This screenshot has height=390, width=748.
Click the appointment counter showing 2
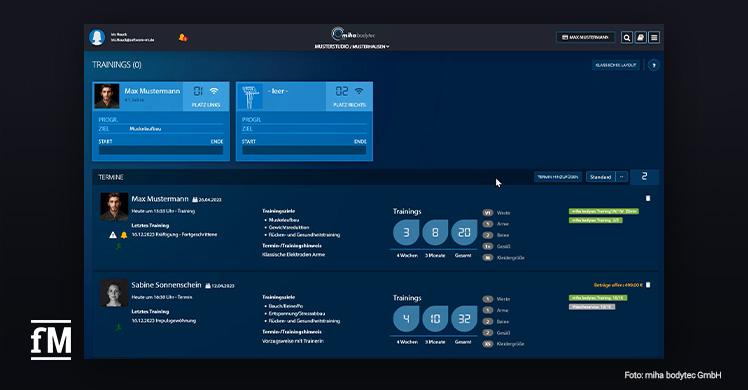pos(644,177)
